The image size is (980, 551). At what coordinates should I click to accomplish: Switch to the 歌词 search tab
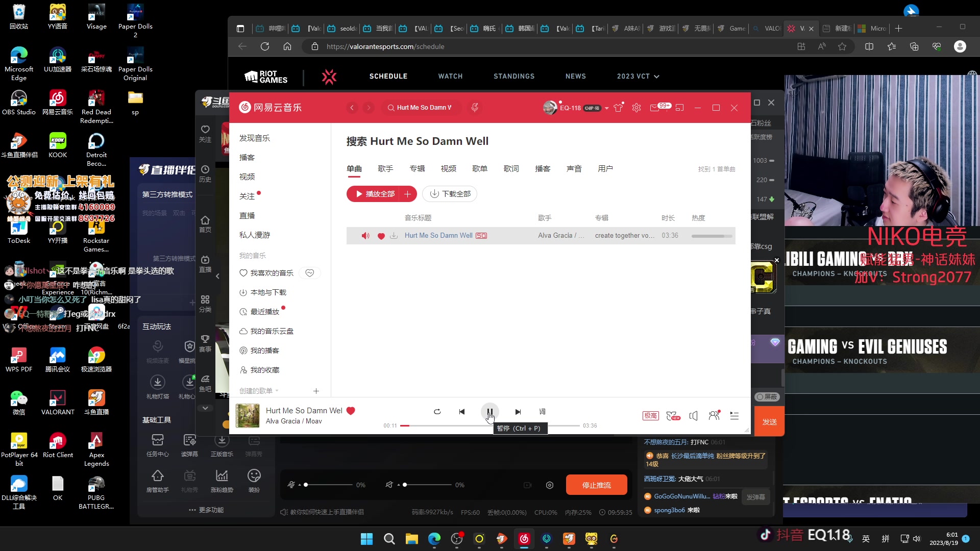click(x=511, y=168)
